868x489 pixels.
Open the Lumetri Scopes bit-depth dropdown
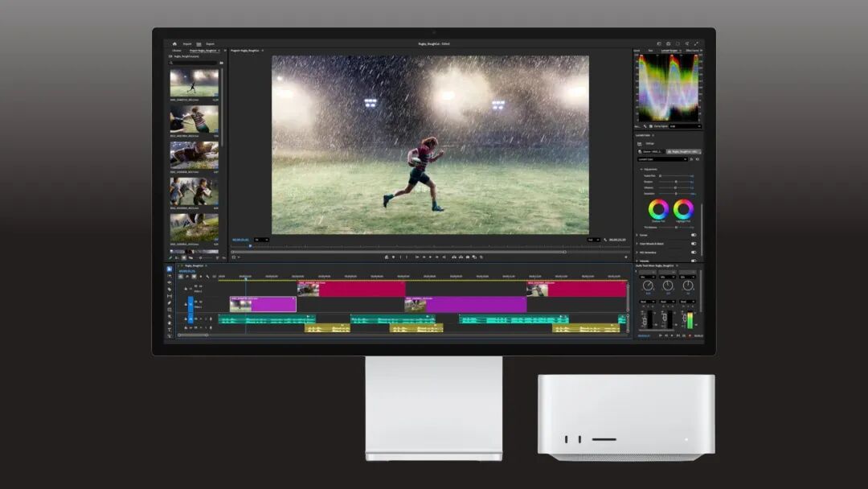[686, 126]
